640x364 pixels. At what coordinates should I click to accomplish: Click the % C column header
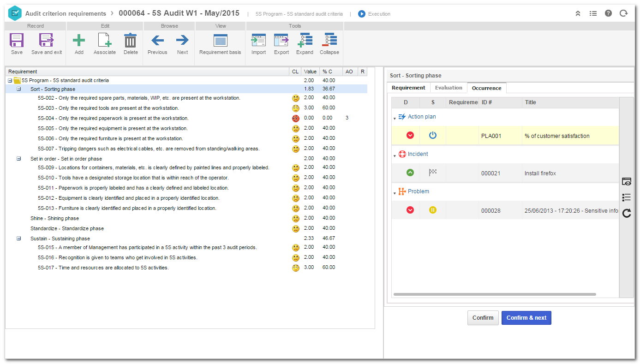point(331,72)
